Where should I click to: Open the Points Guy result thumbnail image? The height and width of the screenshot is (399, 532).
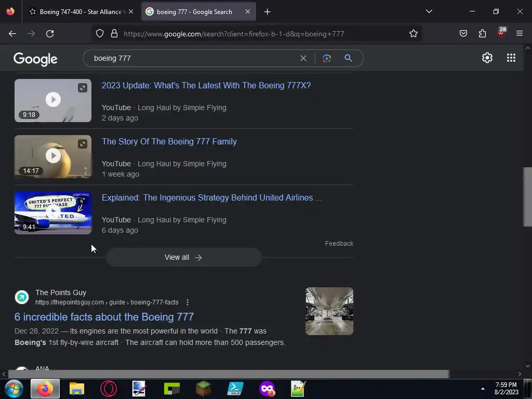(x=329, y=311)
